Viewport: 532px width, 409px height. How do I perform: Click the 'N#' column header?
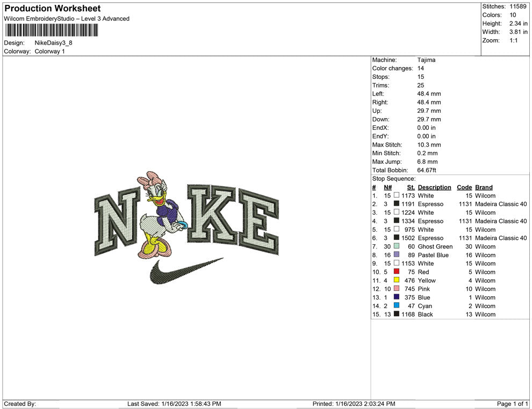coord(388,187)
